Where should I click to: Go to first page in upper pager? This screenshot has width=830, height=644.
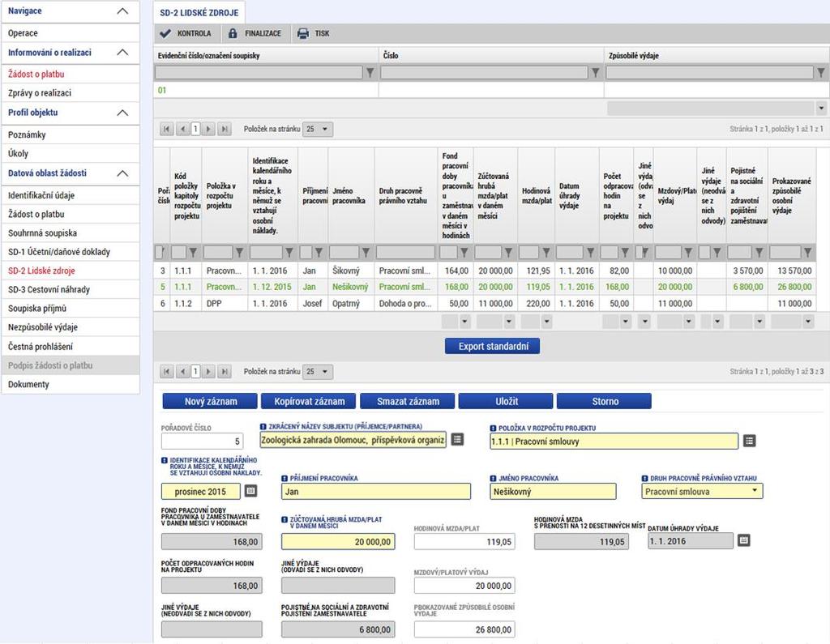167,129
